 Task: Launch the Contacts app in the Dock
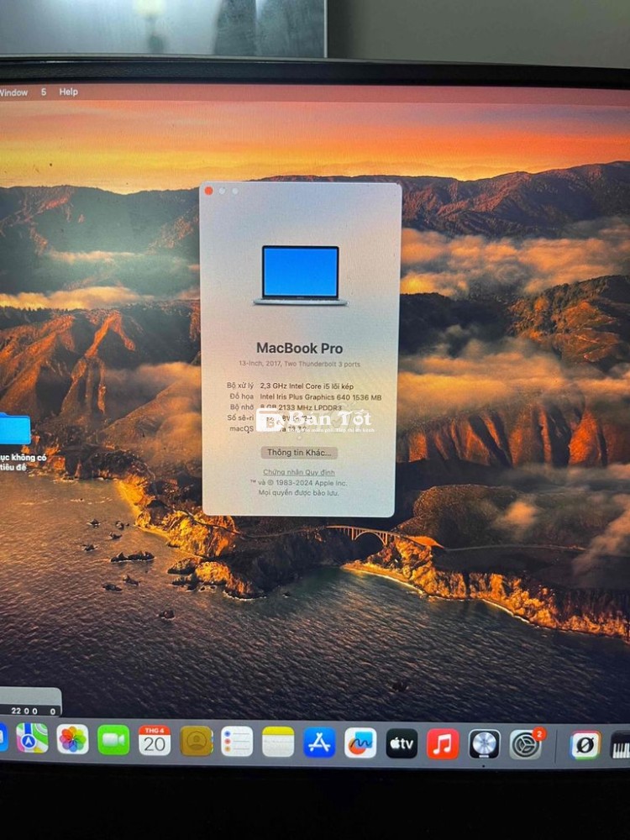(x=196, y=741)
